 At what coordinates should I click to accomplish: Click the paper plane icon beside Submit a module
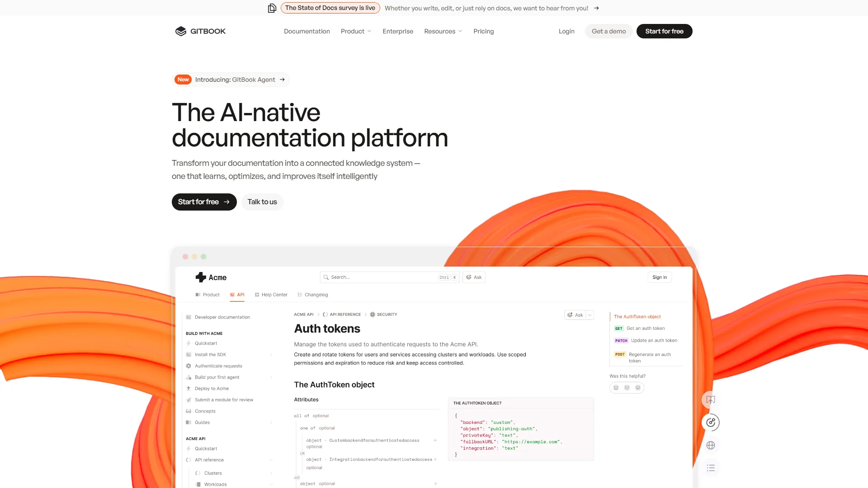(x=189, y=400)
